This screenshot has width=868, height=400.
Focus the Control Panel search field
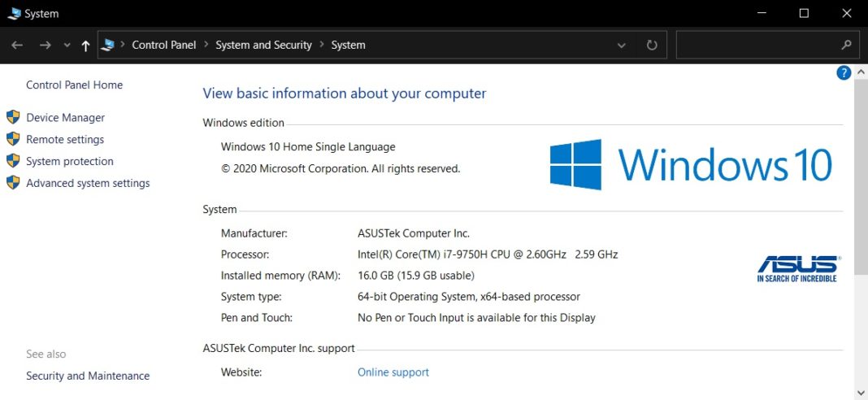click(x=756, y=46)
